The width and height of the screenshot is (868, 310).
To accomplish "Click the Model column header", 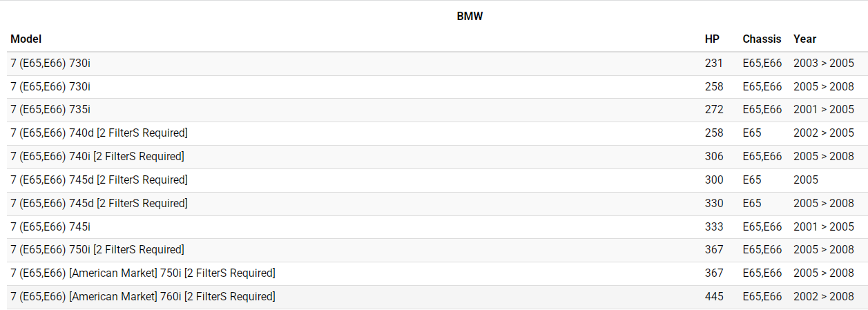I will [26, 39].
